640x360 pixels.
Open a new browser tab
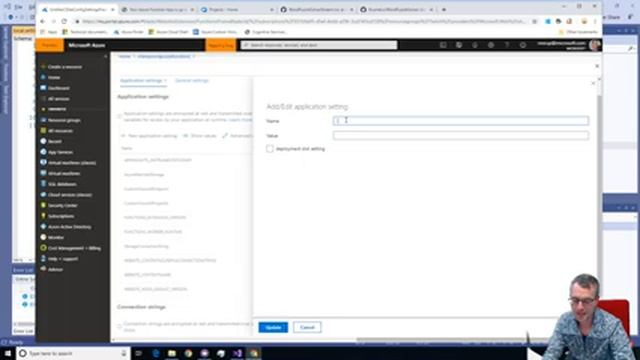point(444,9)
